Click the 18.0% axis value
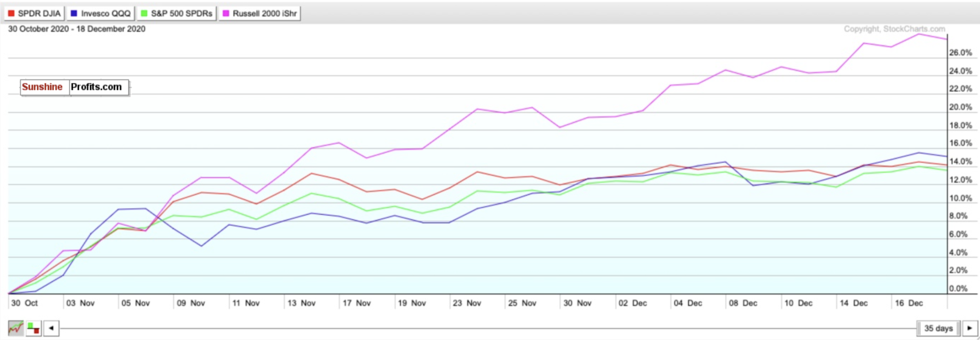Image resolution: width=980 pixels, height=340 pixels. click(x=961, y=125)
